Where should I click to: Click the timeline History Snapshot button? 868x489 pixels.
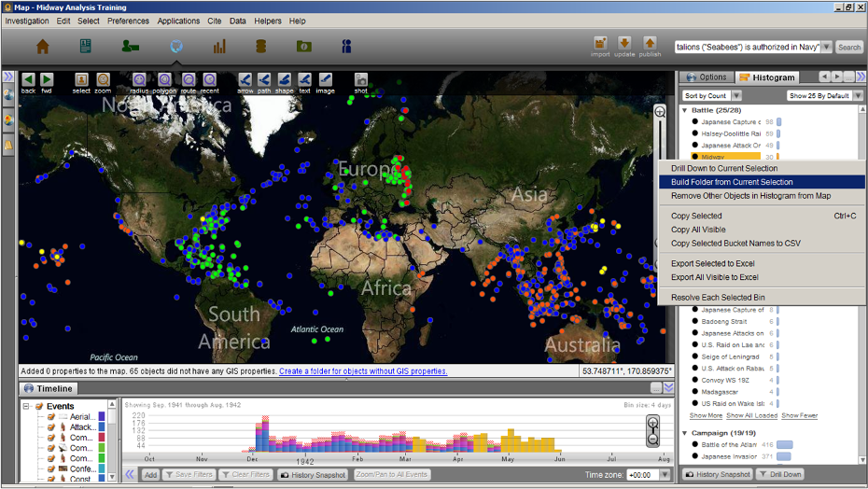314,475
